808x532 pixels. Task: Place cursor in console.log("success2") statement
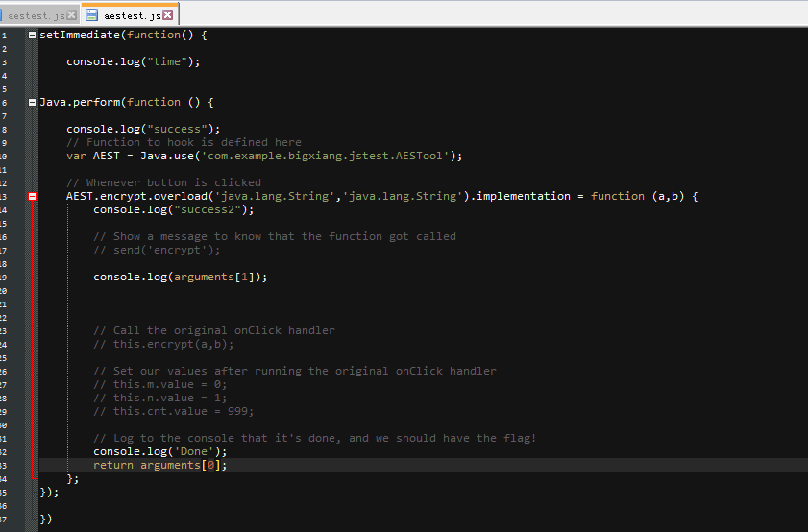click(x=173, y=209)
